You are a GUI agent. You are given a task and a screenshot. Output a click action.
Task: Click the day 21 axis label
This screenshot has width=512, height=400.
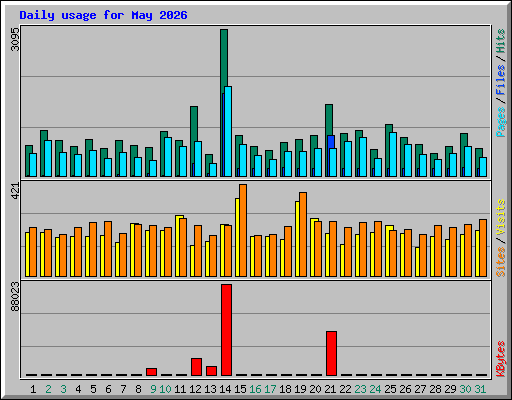[330, 389]
